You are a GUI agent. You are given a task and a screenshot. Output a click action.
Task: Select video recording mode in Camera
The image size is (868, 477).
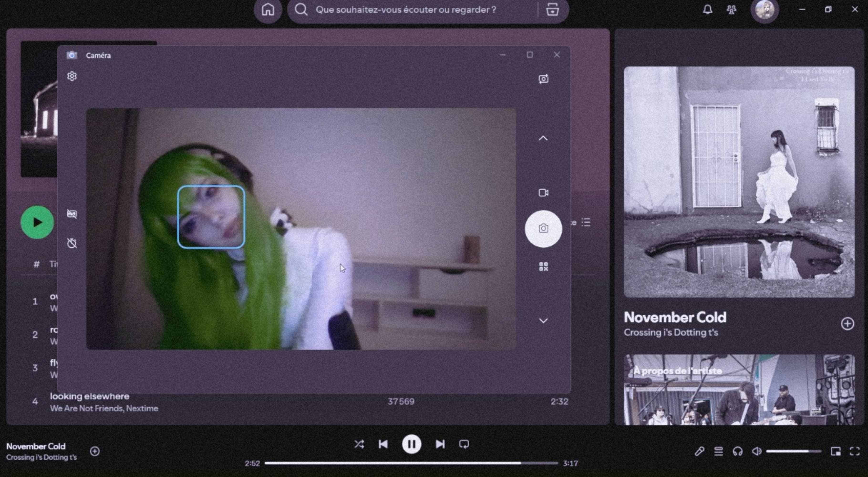[x=543, y=193]
